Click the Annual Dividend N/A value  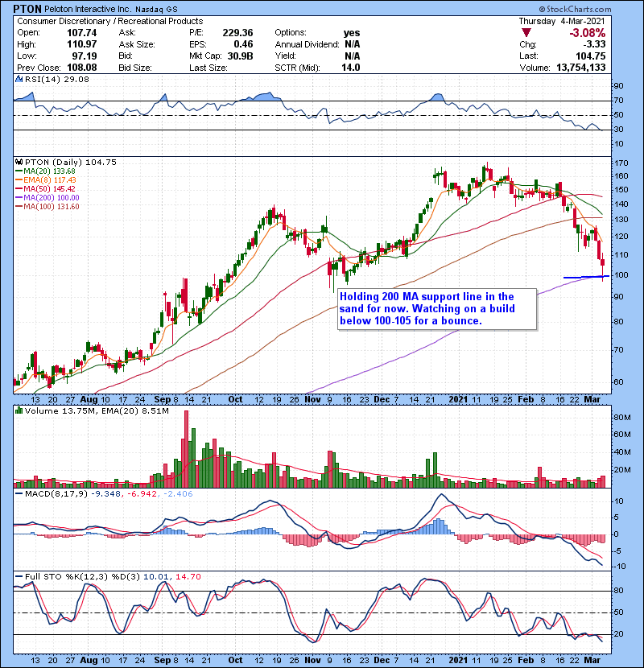click(352, 44)
